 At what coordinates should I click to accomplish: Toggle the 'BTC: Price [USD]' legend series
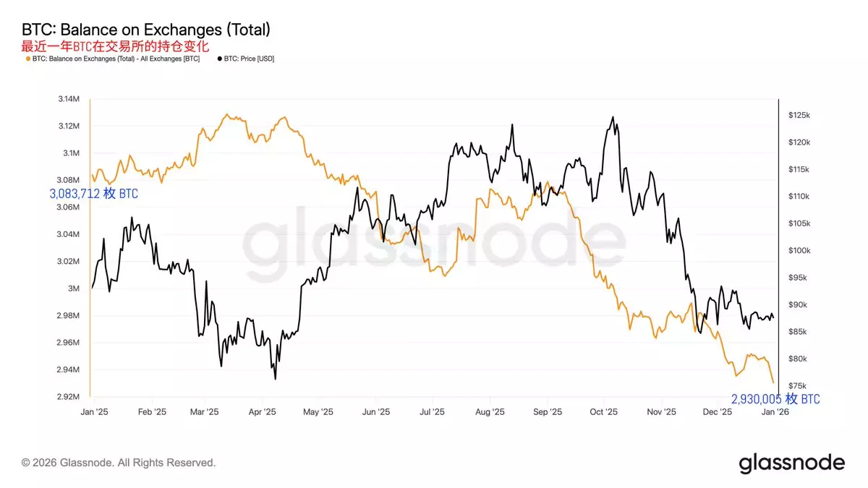[249, 58]
